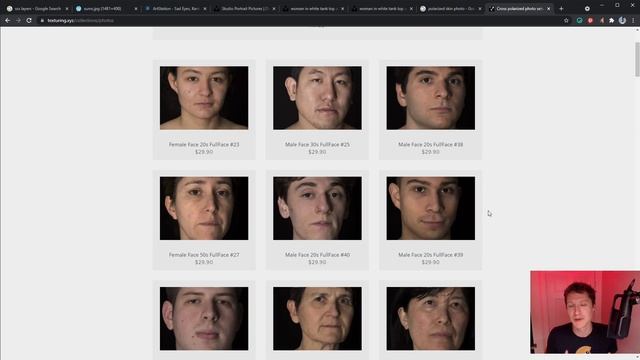Viewport: 640px width, 360px height.
Task: Open Female Face 20s FullFace #23 thumbnail
Action: pos(204,98)
